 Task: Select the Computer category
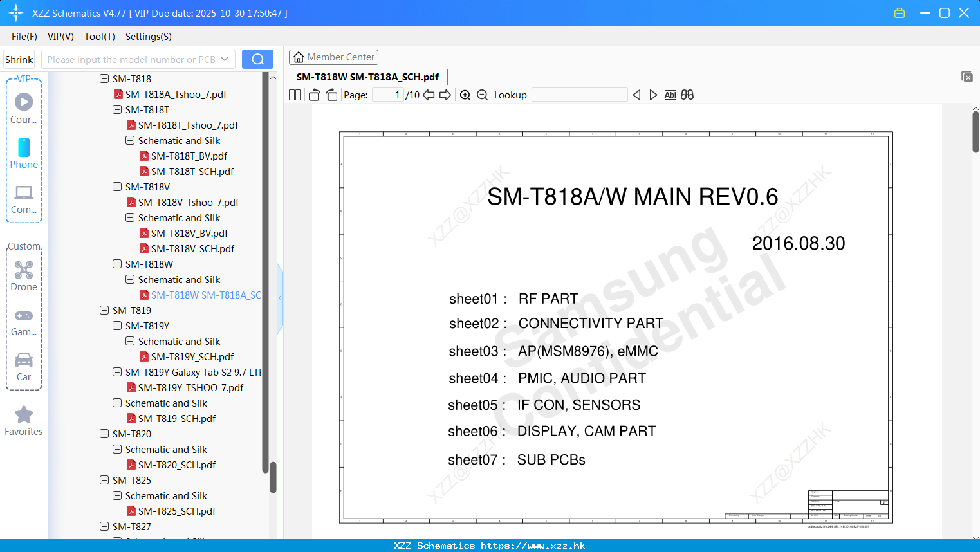point(24,199)
